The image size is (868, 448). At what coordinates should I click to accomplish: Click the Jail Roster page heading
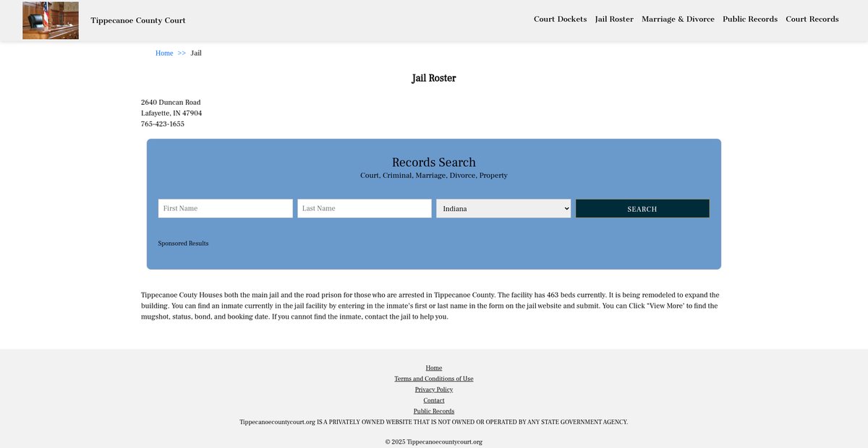pos(434,78)
